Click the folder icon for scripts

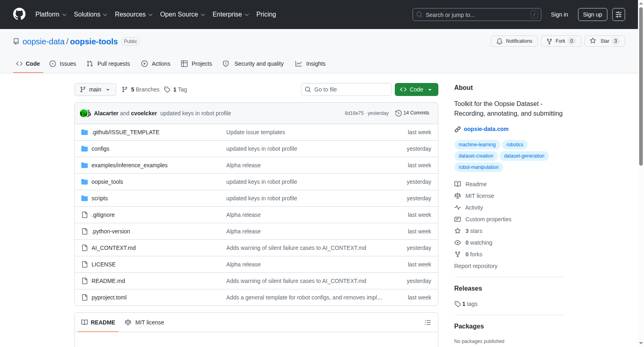(x=85, y=198)
